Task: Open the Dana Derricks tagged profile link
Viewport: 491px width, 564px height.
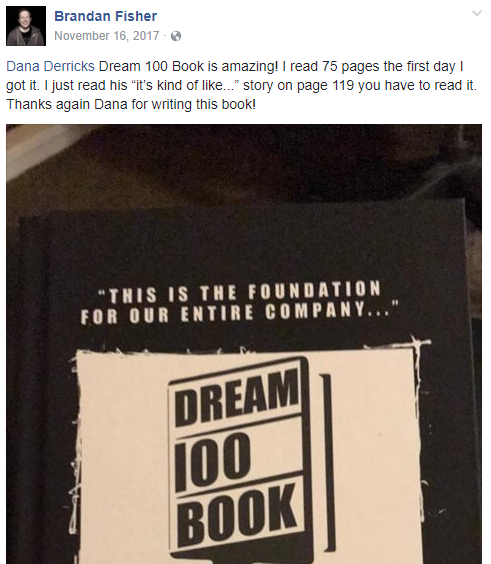Action: click(50, 67)
